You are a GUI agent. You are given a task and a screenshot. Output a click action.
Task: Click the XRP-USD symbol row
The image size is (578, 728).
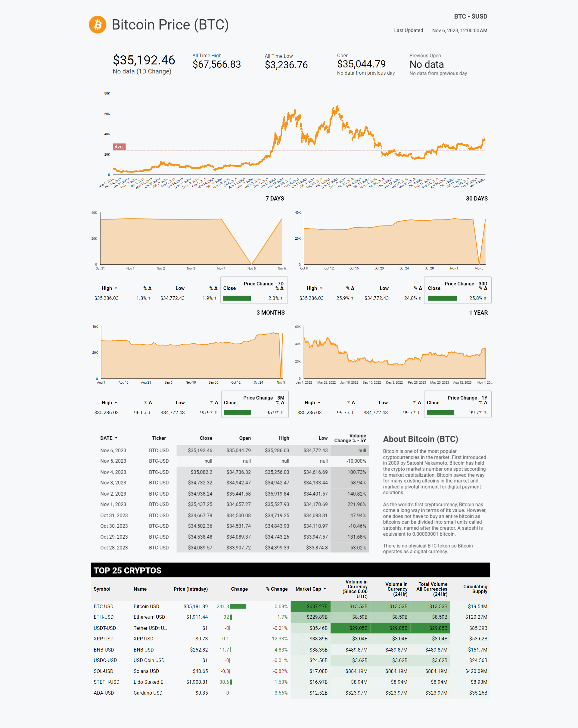[x=104, y=639]
